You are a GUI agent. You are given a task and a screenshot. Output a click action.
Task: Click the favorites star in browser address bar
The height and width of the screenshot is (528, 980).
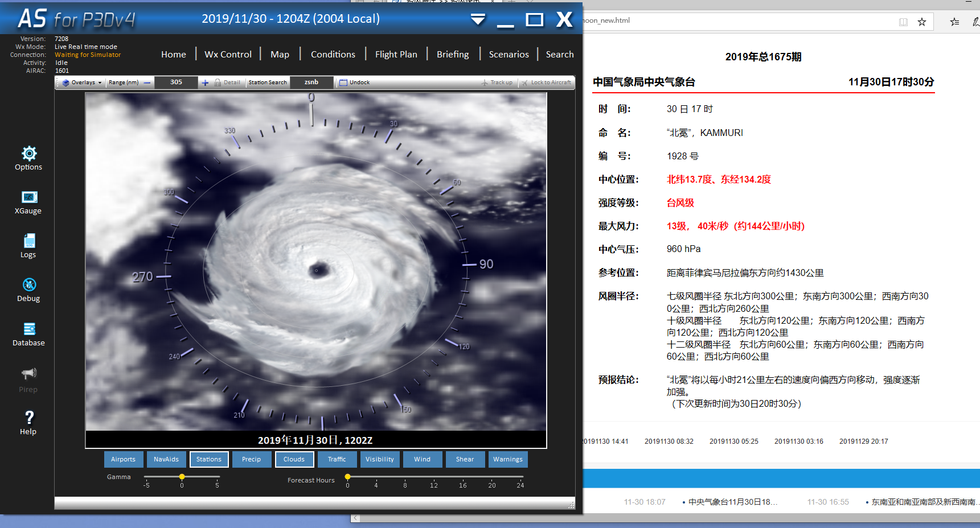(921, 22)
